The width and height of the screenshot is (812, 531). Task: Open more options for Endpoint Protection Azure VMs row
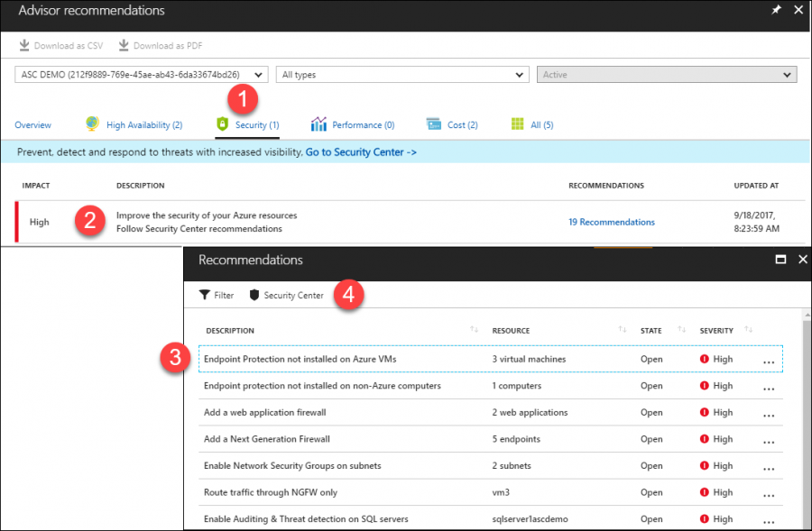(x=769, y=362)
